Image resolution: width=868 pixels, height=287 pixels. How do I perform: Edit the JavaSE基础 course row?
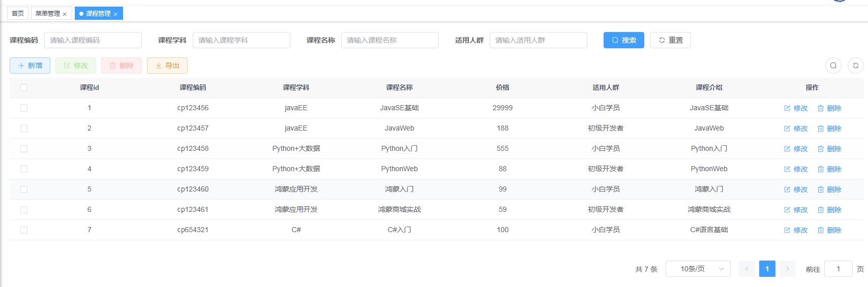pos(796,108)
